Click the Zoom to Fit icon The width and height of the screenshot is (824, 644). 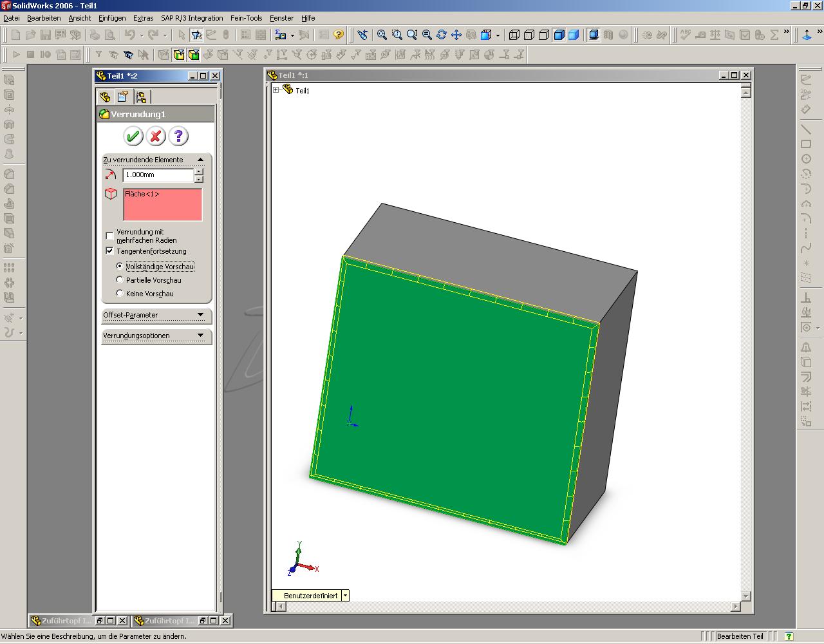click(x=382, y=35)
